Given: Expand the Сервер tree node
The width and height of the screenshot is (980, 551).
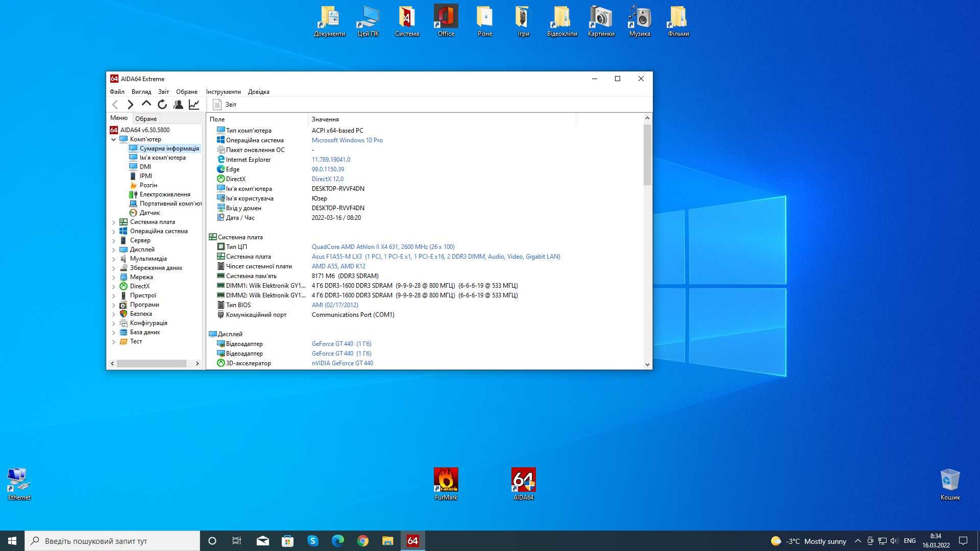Looking at the screenshot, I should [x=113, y=240].
